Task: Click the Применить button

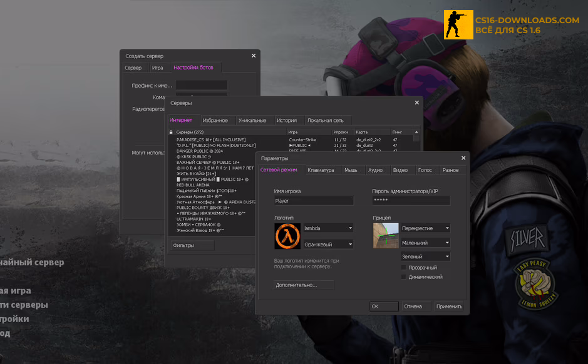Action: pyautogui.click(x=449, y=306)
